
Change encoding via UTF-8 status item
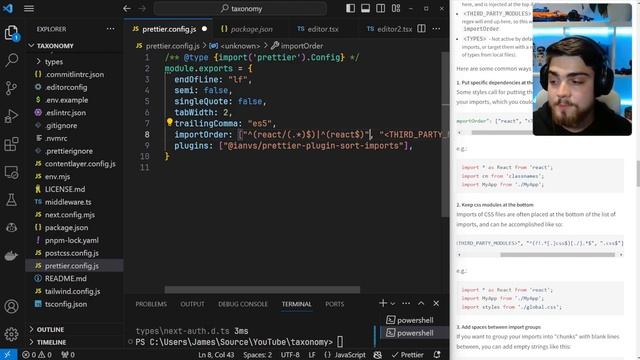point(290,355)
